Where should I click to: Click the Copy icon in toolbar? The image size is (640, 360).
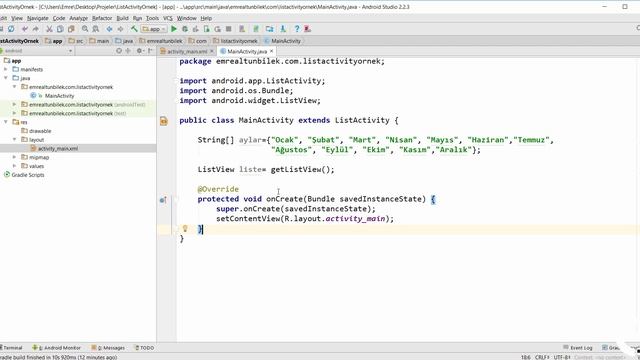(x=60, y=29)
